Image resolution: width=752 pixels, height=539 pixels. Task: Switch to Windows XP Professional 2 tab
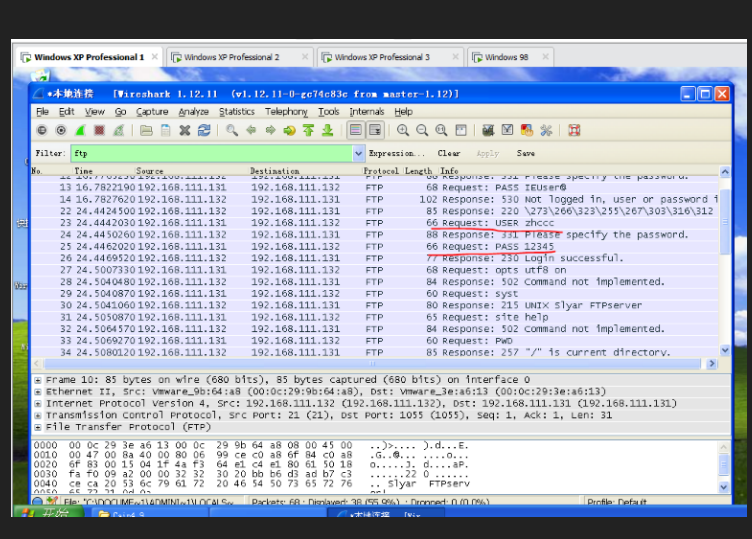tap(231, 57)
